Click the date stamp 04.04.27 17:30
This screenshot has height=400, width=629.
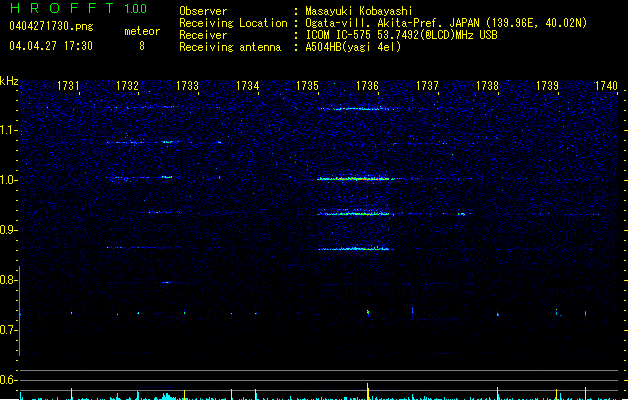pyautogui.click(x=51, y=46)
